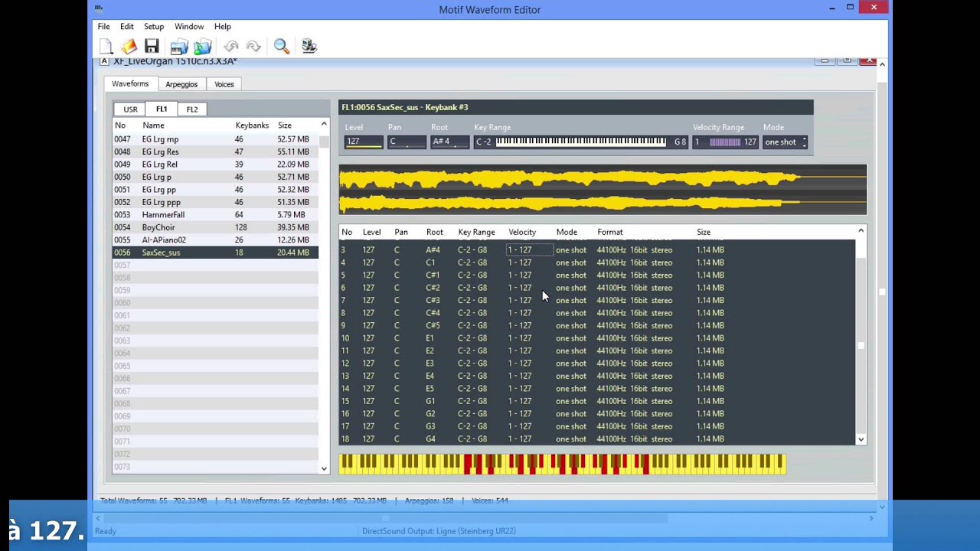Save with the floppy disk icon

point(152,47)
